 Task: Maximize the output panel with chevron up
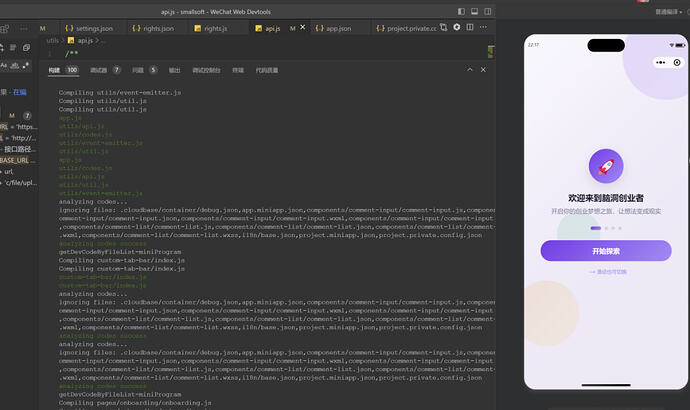click(470, 70)
